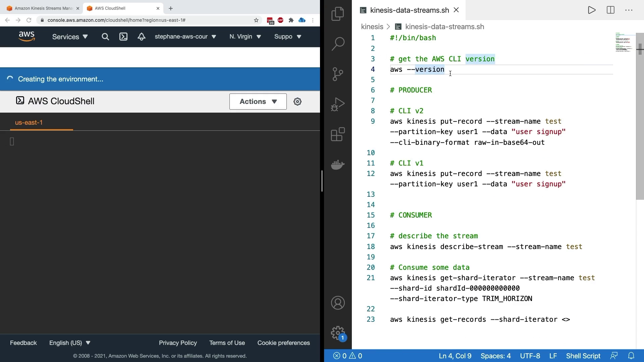Select the us-east-1 terminal tab

pos(29,122)
